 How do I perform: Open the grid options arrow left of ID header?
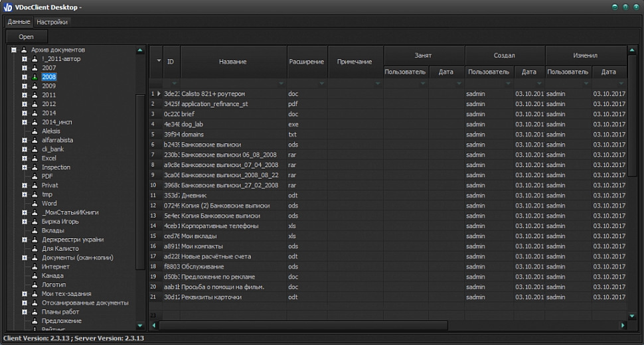coord(159,61)
